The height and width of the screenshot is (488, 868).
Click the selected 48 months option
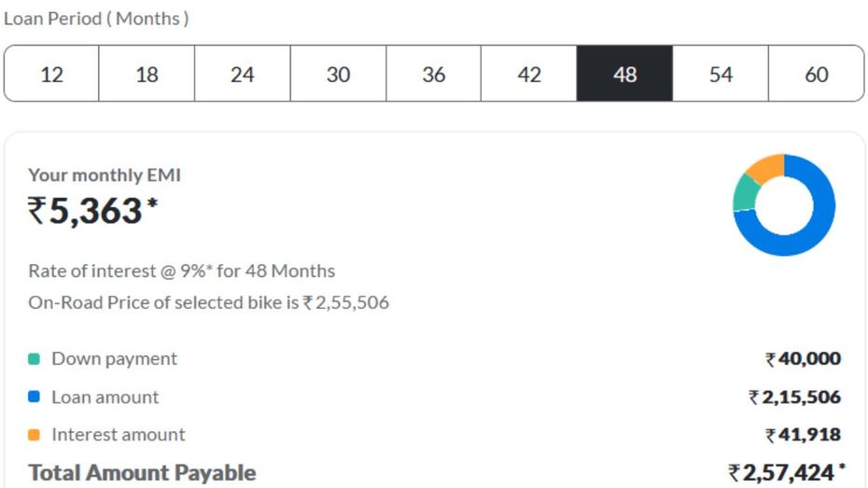click(x=625, y=74)
